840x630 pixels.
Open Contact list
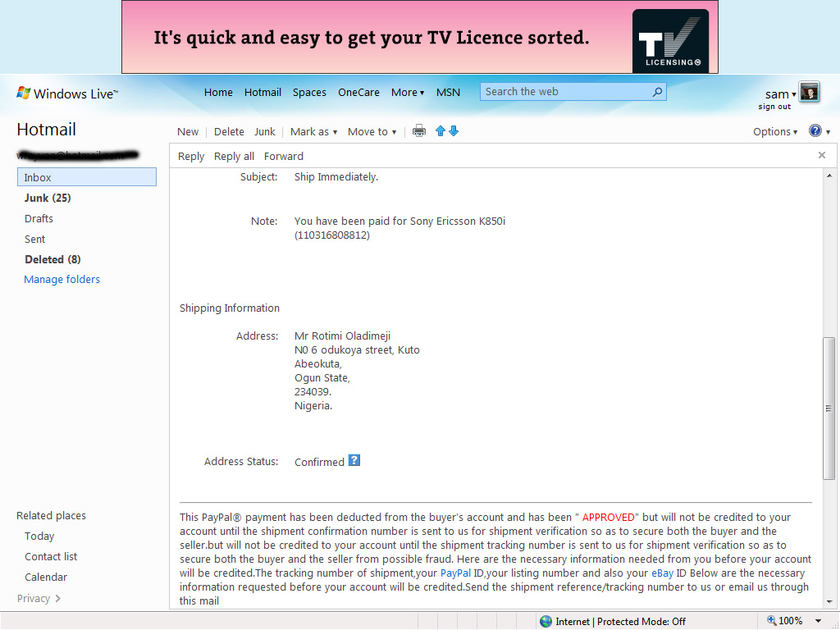coord(51,557)
